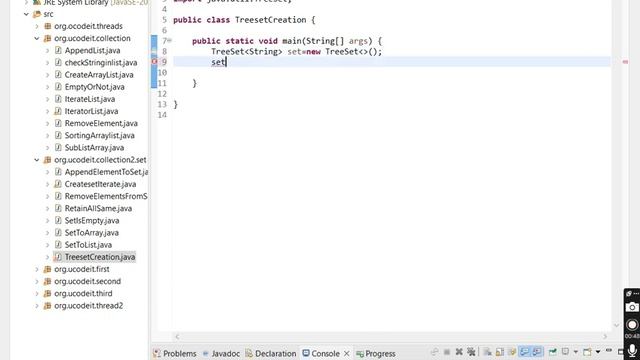The height and width of the screenshot is (360, 640).
Task: Switch to the Javadoc tab
Action: [221, 353]
